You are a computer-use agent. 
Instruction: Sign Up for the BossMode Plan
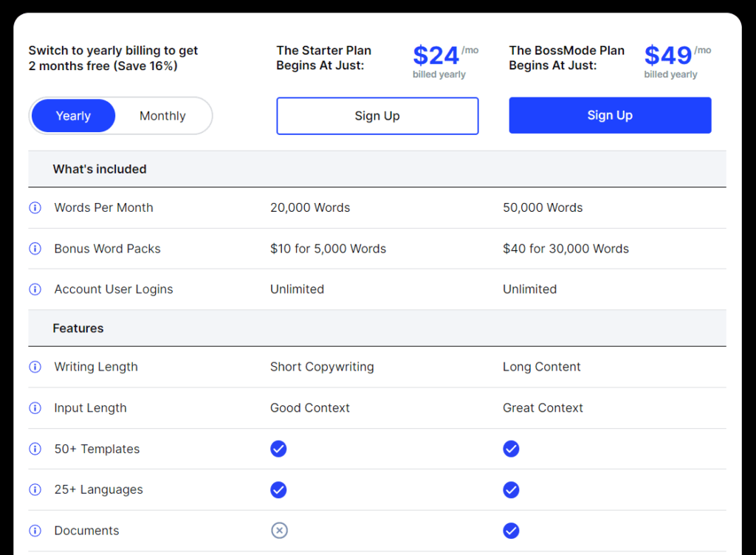pyautogui.click(x=610, y=115)
